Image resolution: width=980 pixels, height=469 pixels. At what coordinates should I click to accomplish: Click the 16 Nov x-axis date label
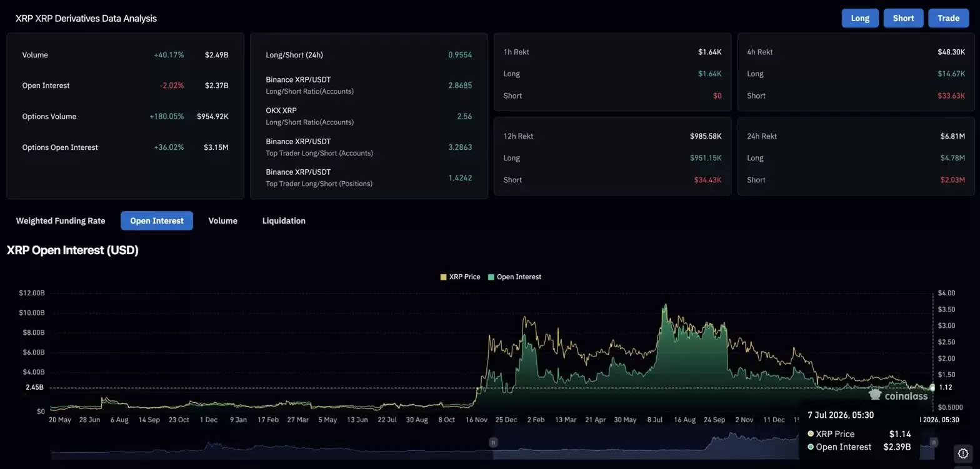tap(476, 420)
